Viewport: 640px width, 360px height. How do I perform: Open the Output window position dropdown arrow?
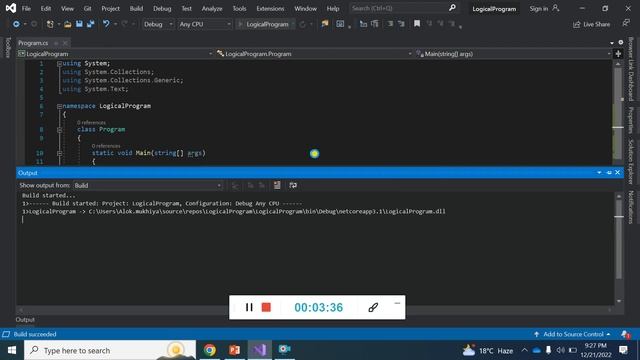(x=599, y=173)
